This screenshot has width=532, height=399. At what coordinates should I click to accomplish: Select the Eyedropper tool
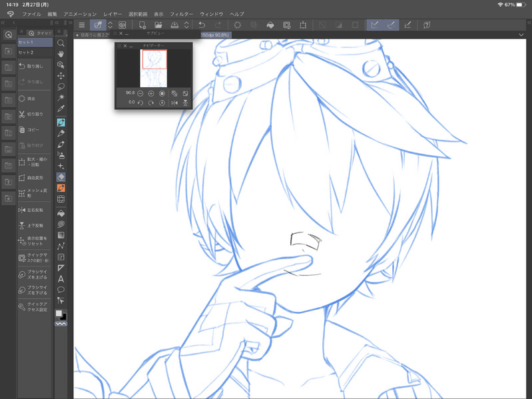point(61,109)
